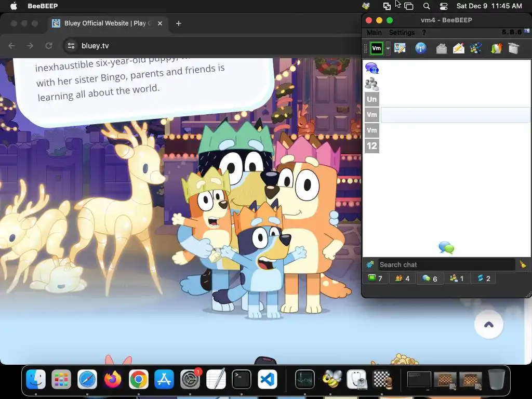
Task: Open the blue chat bubbles item in the list
Action: coord(372,68)
